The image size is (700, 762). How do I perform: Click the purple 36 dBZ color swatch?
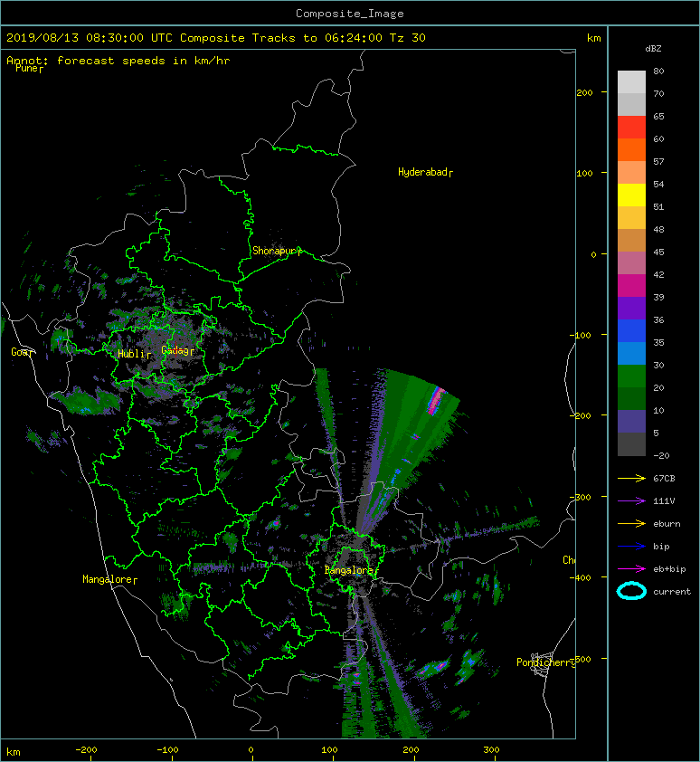pos(631,308)
